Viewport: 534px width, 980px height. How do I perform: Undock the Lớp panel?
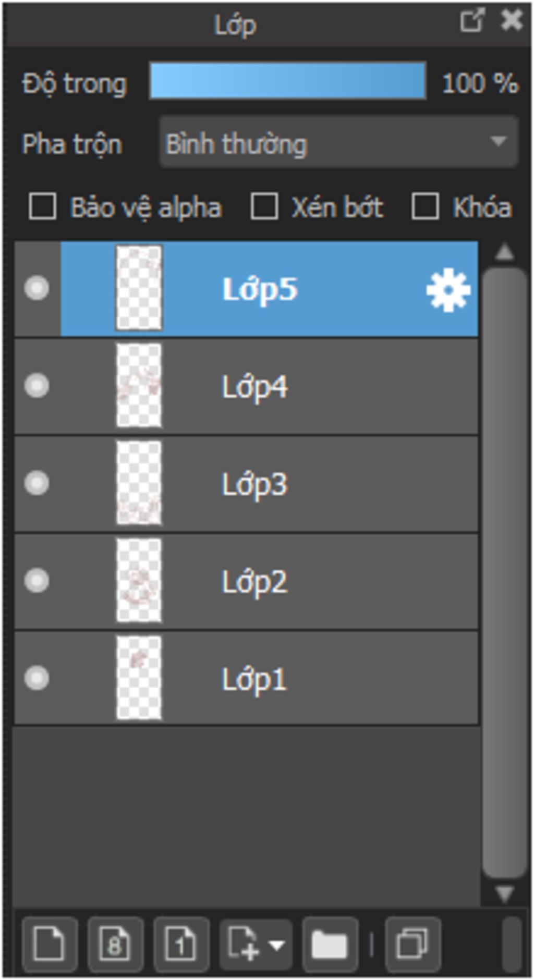coord(472,21)
